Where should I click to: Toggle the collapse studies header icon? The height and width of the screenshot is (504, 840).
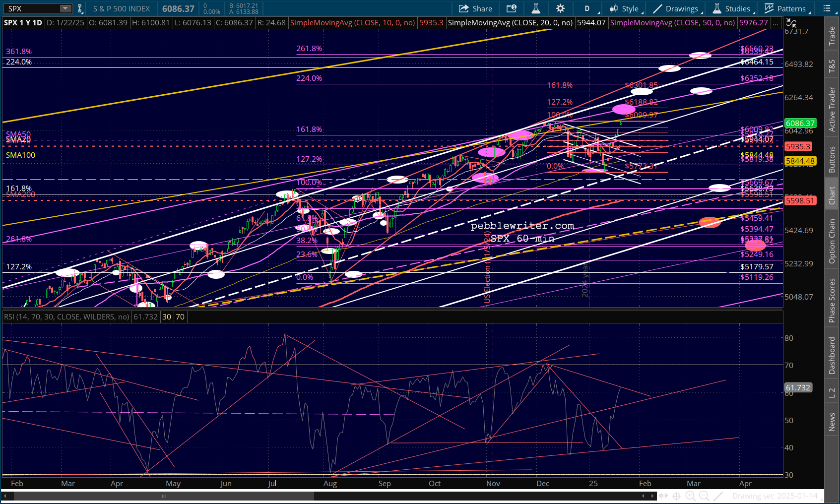[x=791, y=23]
